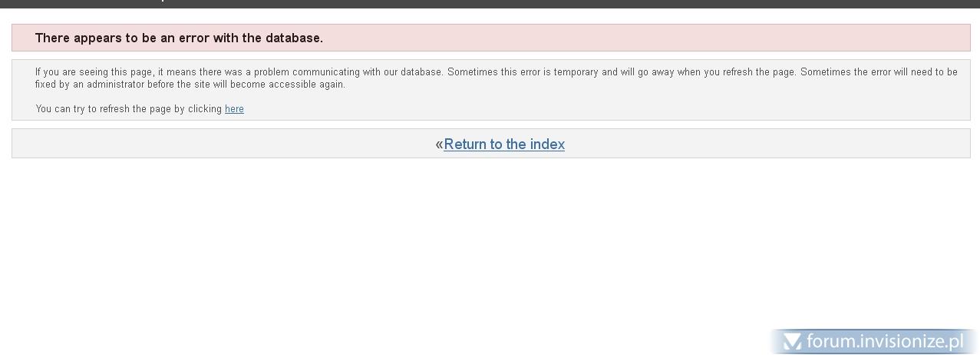Click the "here" refresh link

click(234, 109)
